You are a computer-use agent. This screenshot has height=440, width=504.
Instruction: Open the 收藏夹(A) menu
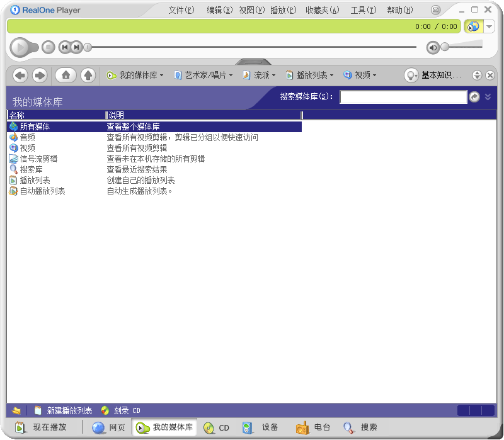pyautogui.click(x=323, y=10)
